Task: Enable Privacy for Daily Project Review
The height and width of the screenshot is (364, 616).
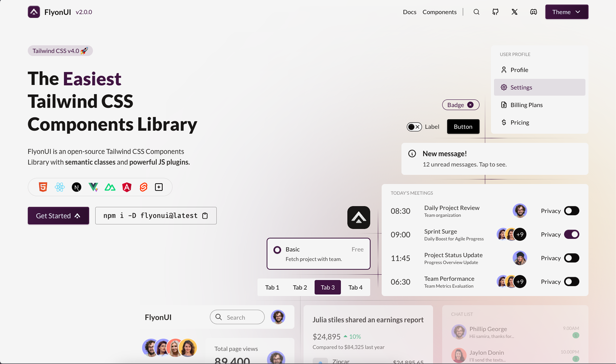Action: 572,211
